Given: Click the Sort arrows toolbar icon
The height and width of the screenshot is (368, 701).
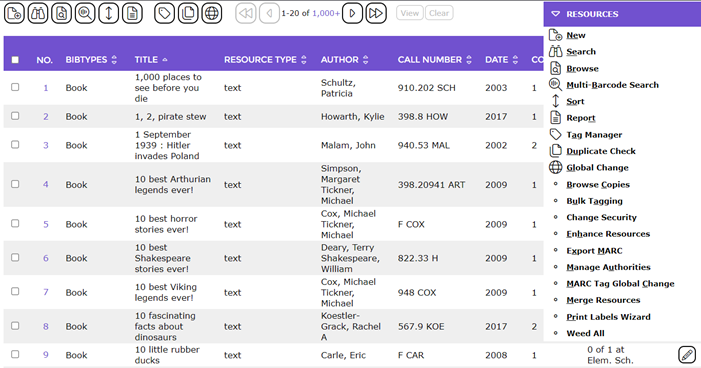Looking at the screenshot, I should click(x=109, y=13).
